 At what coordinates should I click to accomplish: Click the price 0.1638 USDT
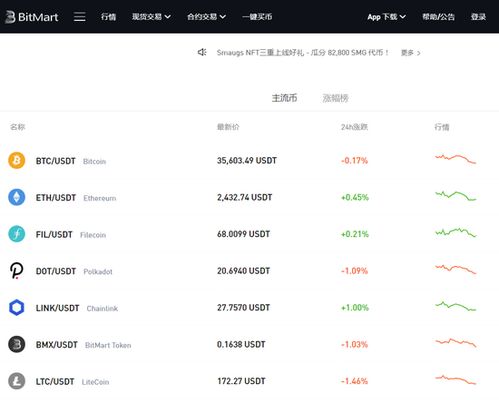tap(241, 344)
